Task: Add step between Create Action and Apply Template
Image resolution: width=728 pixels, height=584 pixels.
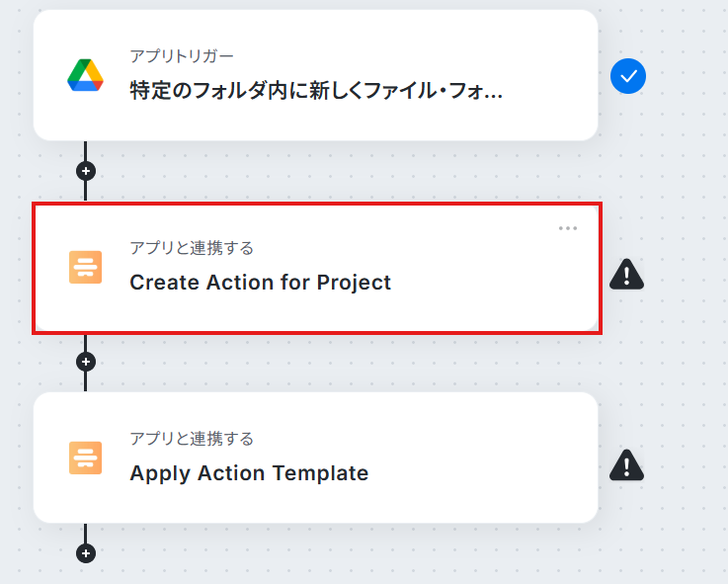Action: pos(86,362)
